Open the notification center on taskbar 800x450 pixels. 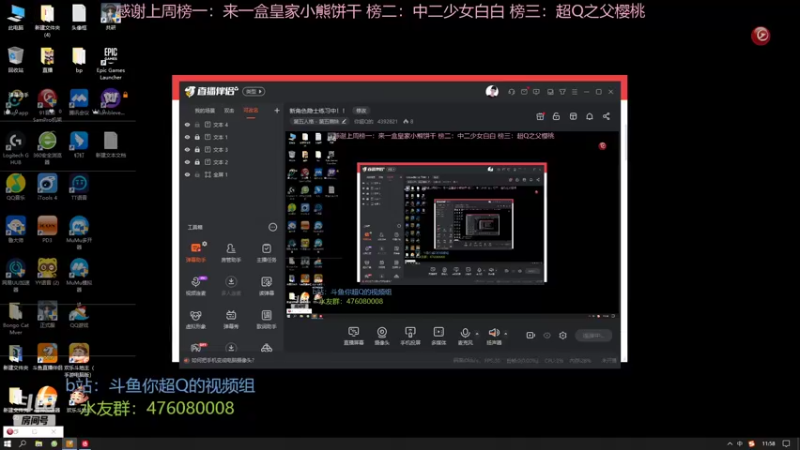click(786, 444)
